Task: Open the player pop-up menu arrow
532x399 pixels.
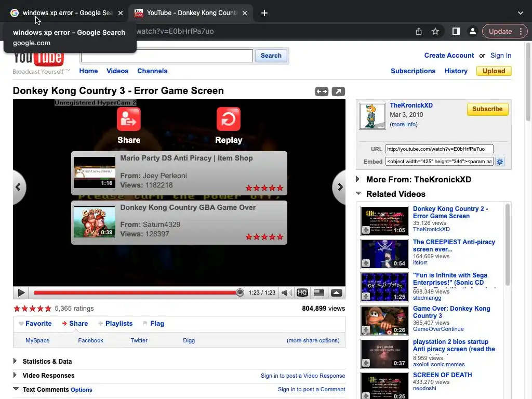Action: pyautogui.click(x=337, y=293)
